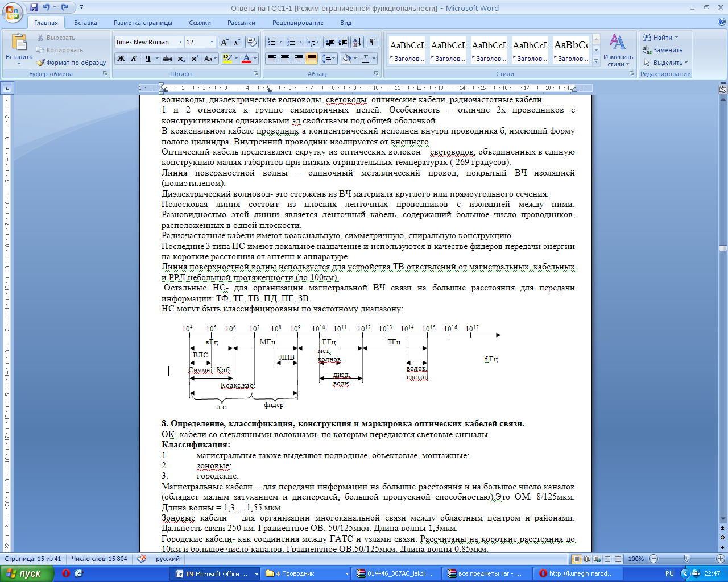
Task: Align text right
Action: [298, 59]
